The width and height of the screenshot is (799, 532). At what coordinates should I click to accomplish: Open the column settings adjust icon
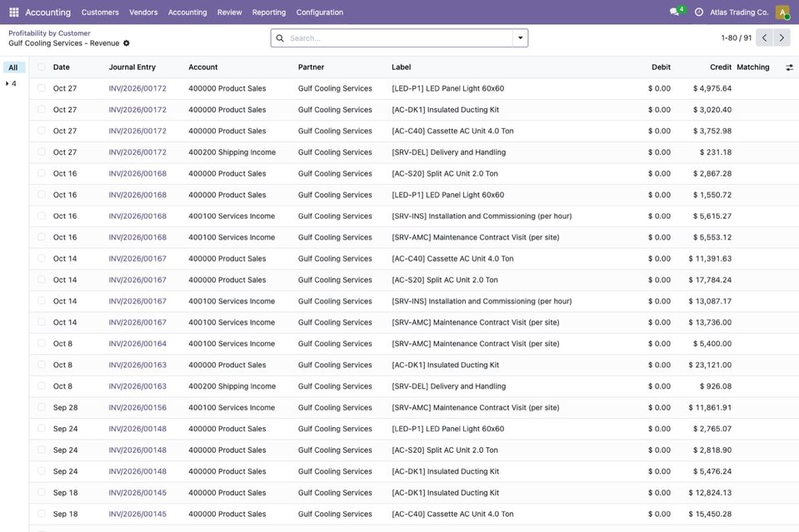tap(789, 67)
